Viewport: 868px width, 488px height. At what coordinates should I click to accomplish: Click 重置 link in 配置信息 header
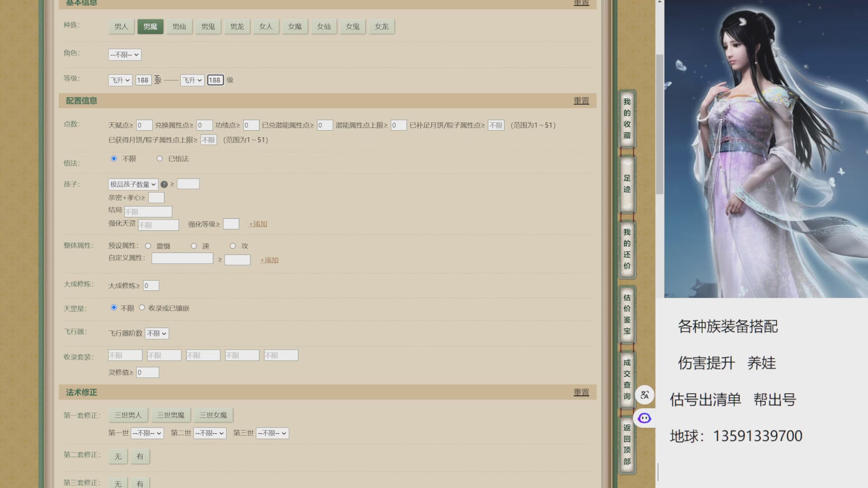(581, 101)
